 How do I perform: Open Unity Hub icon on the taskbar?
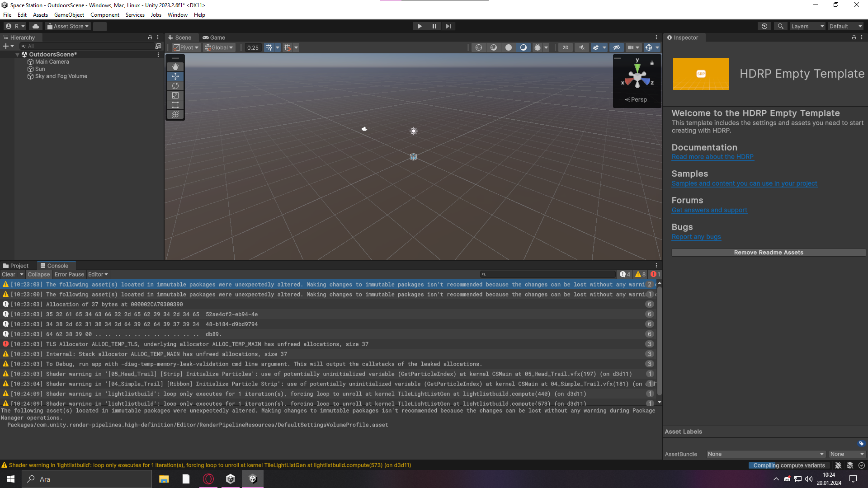click(x=231, y=479)
